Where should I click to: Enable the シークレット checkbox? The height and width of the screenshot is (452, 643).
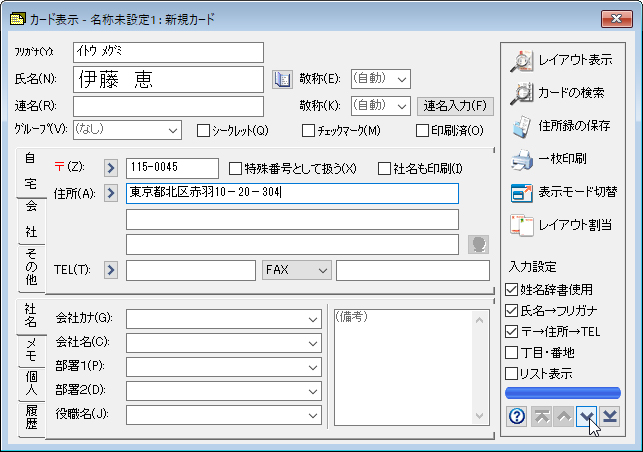coord(203,130)
